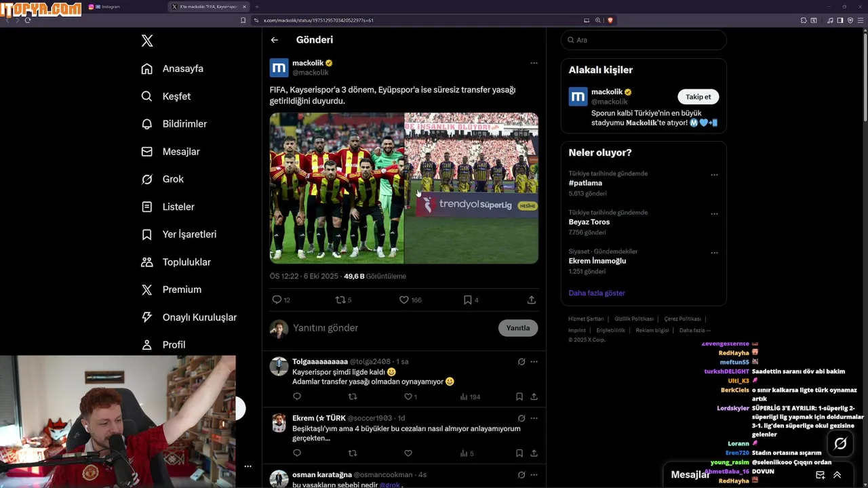
Task: Open more options on Ekrem's reply
Action: pyautogui.click(x=534, y=418)
